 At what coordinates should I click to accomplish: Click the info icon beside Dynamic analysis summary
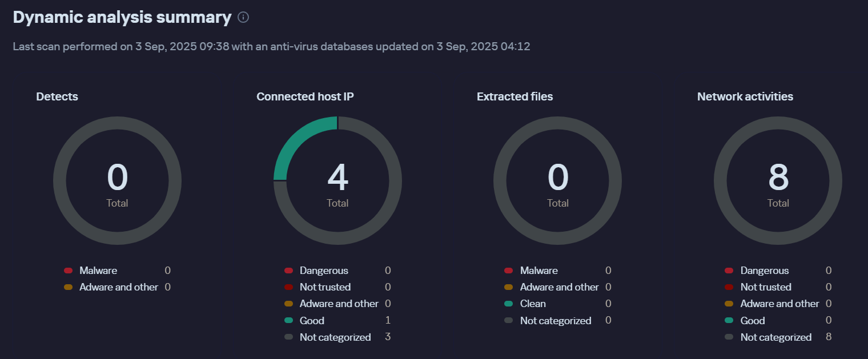click(243, 18)
